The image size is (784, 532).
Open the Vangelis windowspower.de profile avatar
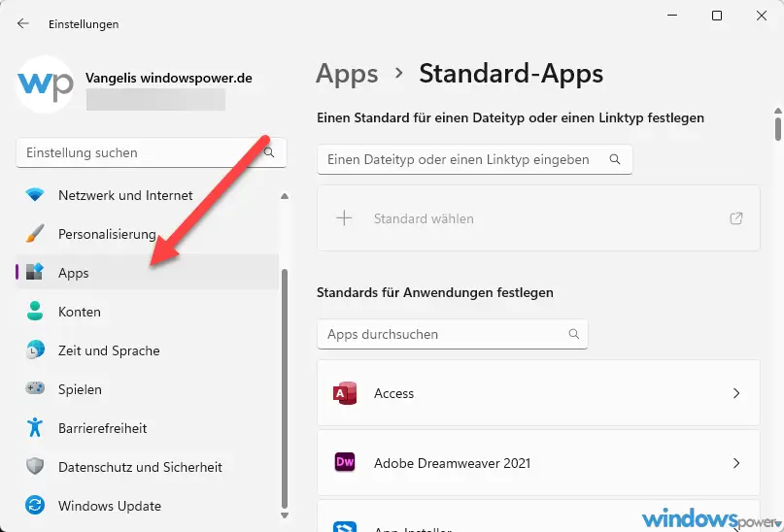[x=46, y=84]
